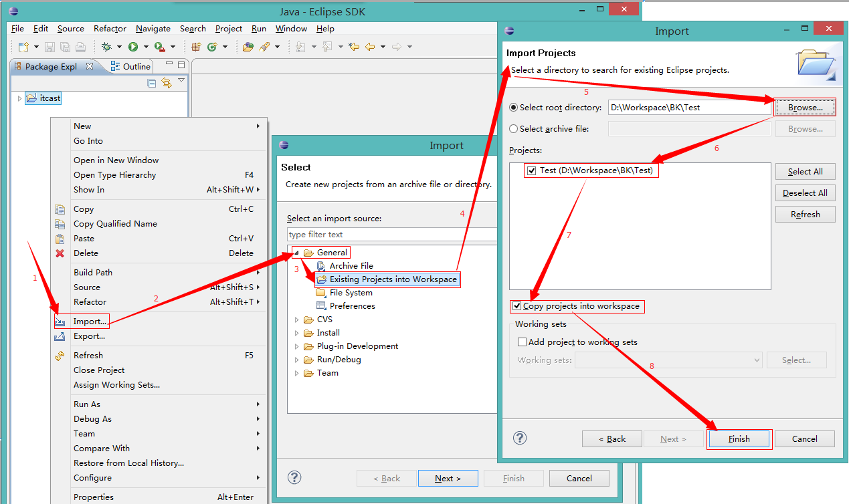
Task: Click the root directory path field
Action: pyautogui.click(x=689, y=107)
